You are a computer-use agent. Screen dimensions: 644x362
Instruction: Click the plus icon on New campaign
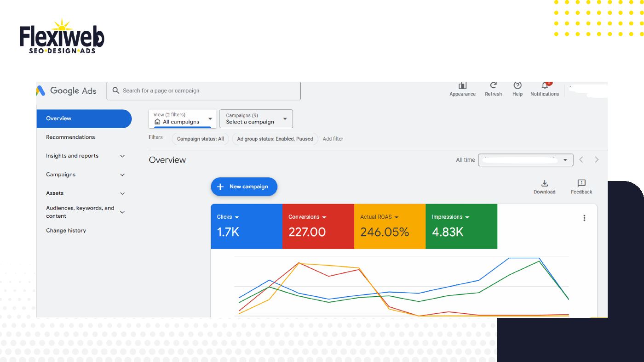(220, 187)
